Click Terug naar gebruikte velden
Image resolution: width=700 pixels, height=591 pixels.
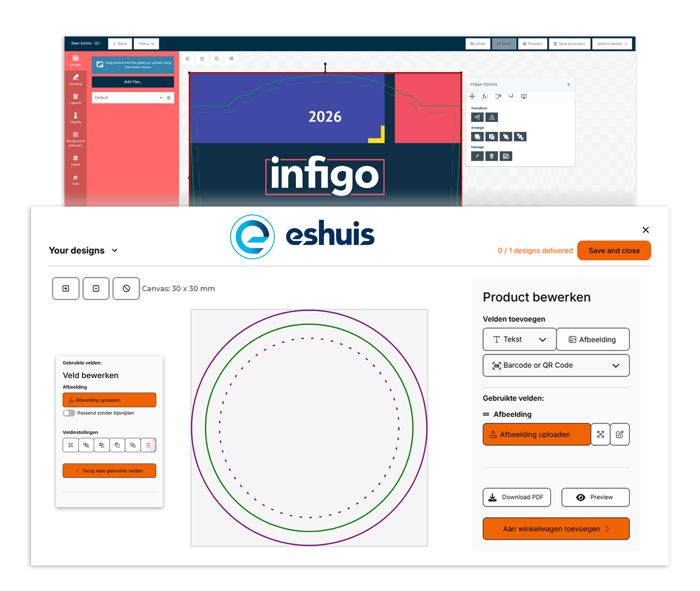[109, 471]
